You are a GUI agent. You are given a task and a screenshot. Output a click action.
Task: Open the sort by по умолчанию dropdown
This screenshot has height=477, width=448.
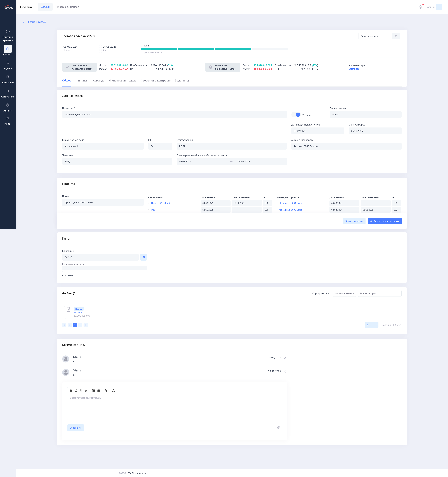[x=344, y=293]
